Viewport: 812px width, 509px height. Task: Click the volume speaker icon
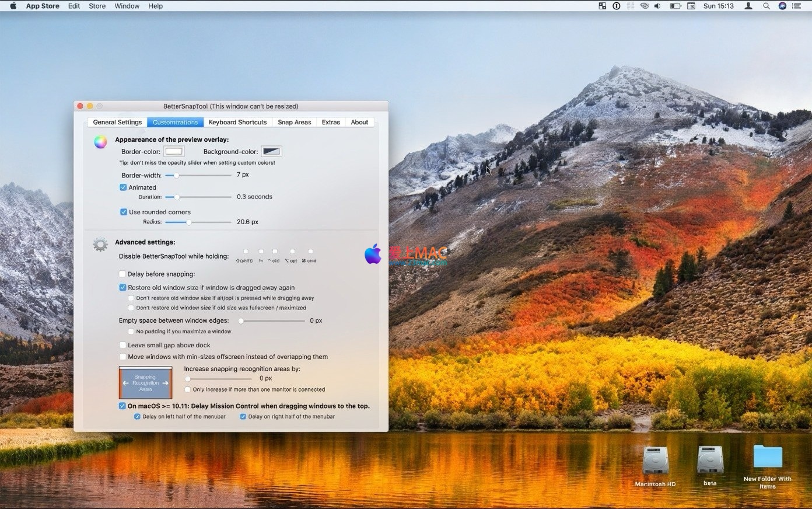tap(658, 6)
